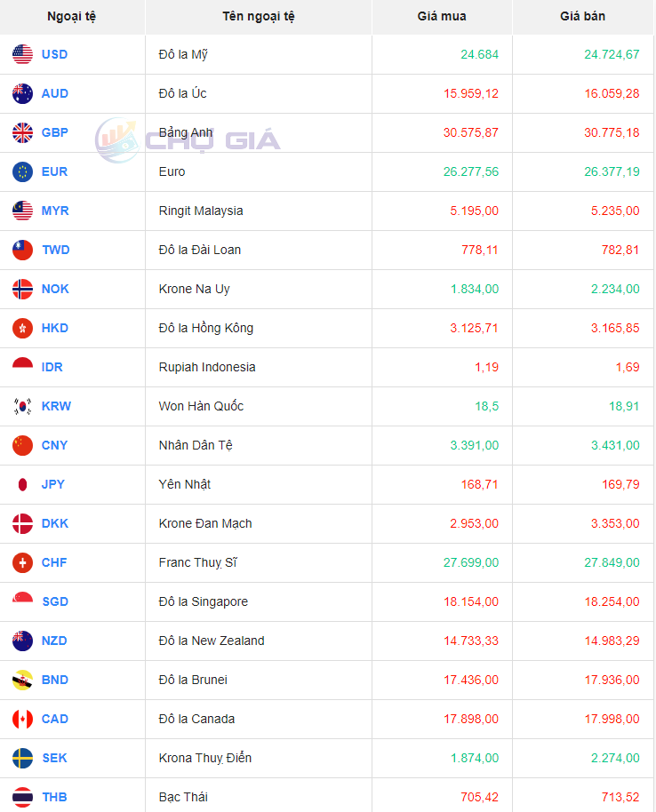The width and height of the screenshot is (656, 812).
Task: Click the Norway flag next to NOK
Action: tap(23, 289)
